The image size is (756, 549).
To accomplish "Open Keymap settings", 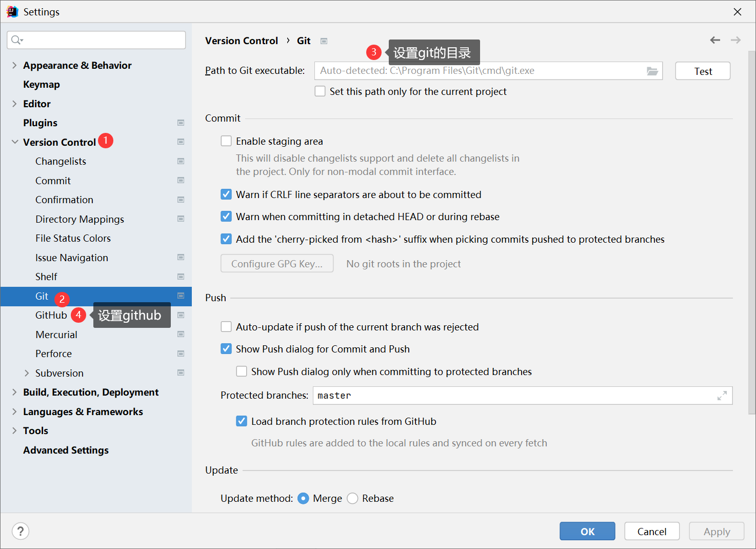I will tap(42, 84).
